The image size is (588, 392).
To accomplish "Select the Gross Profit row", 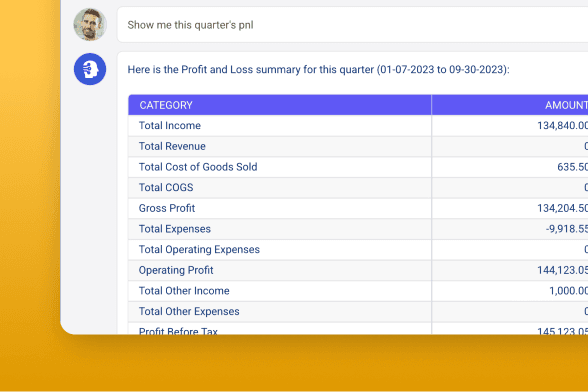I will click(358, 208).
